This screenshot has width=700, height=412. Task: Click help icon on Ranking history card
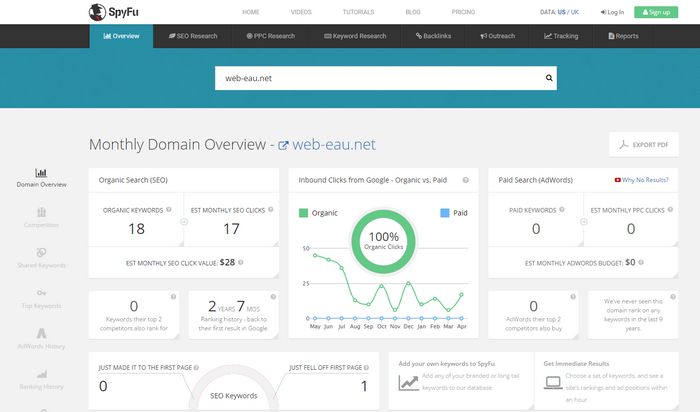(x=273, y=296)
